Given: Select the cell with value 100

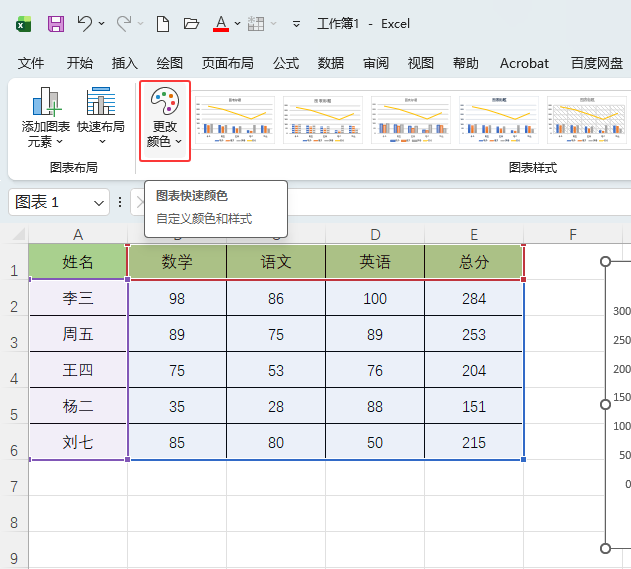Looking at the screenshot, I should click(x=375, y=298).
